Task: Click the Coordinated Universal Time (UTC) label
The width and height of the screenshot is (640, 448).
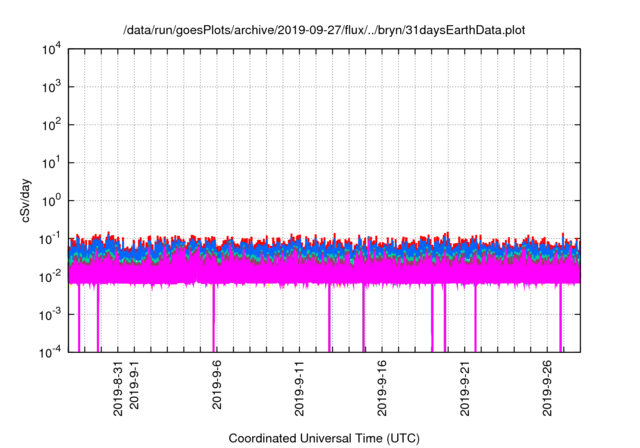Action: tap(324, 438)
